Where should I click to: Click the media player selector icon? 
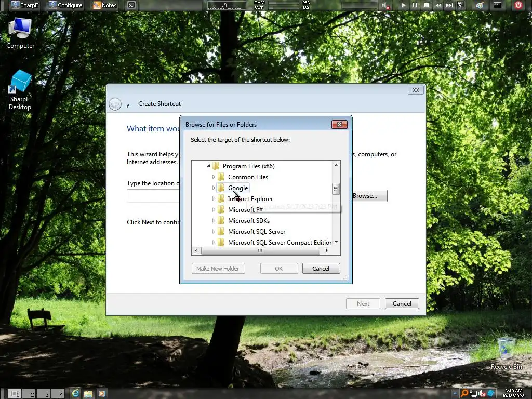(x=460, y=5)
